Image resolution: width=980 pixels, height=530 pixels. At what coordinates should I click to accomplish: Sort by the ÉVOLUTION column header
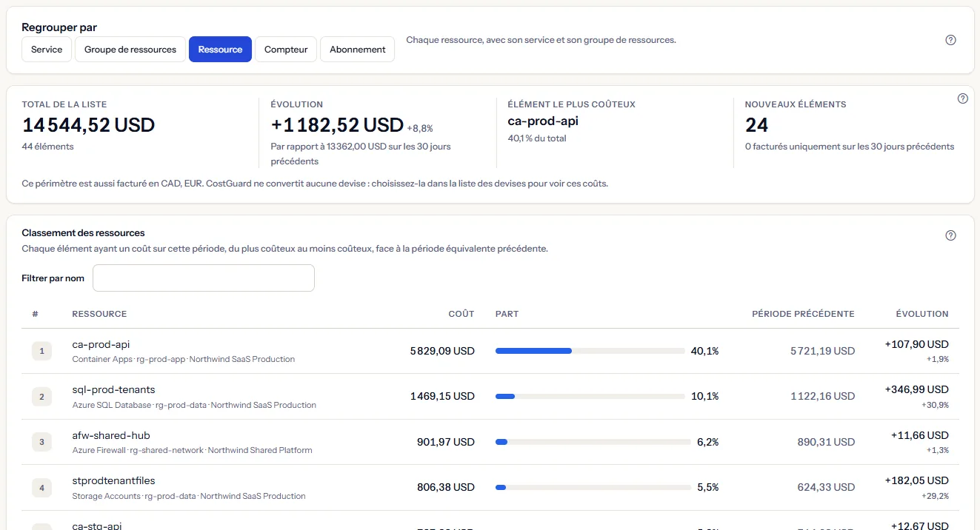[x=921, y=314]
